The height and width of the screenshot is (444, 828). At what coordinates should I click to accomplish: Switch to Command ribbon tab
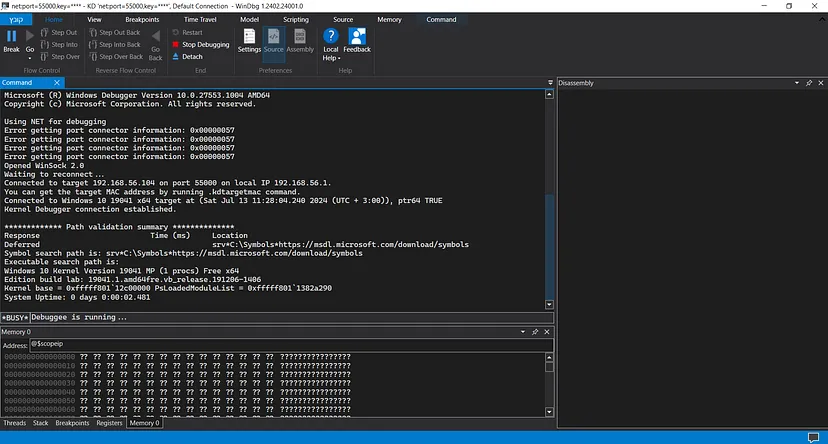tap(441, 20)
